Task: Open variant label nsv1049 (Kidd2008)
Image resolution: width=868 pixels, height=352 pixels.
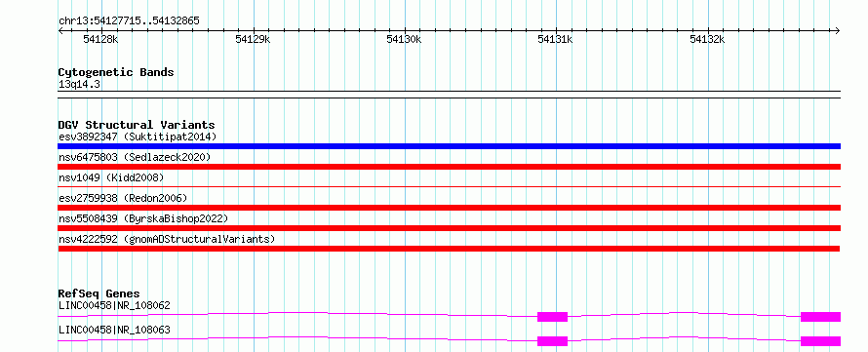Action: click(x=111, y=177)
